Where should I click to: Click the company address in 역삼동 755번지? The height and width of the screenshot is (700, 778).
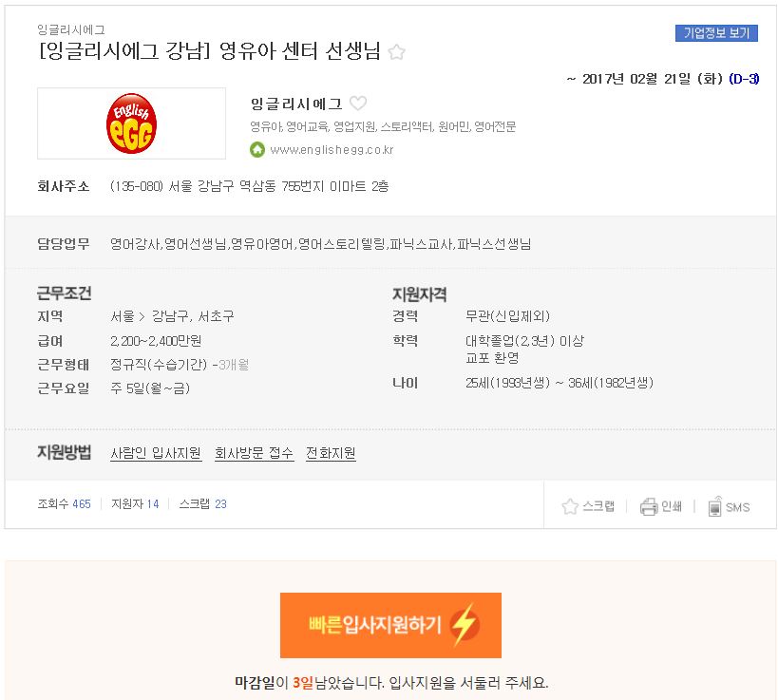[249, 186]
